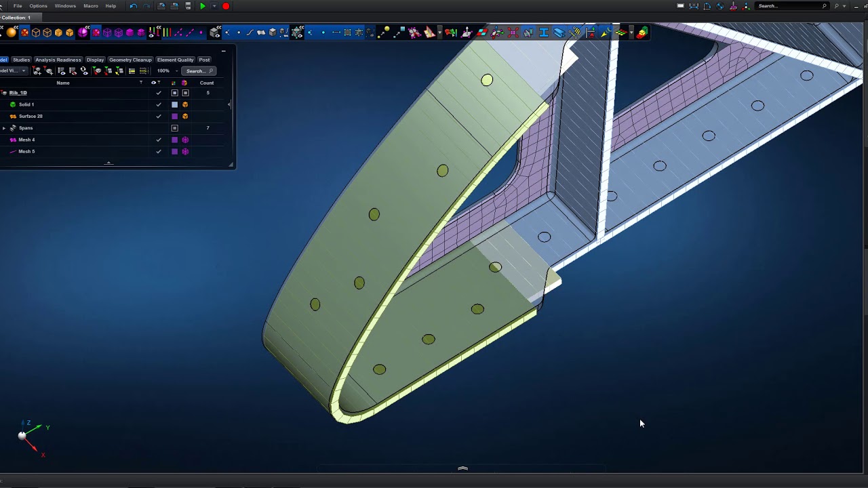Click the light blue color swatch for Solid 1
This screenshot has width=868, height=488.
tap(174, 104)
